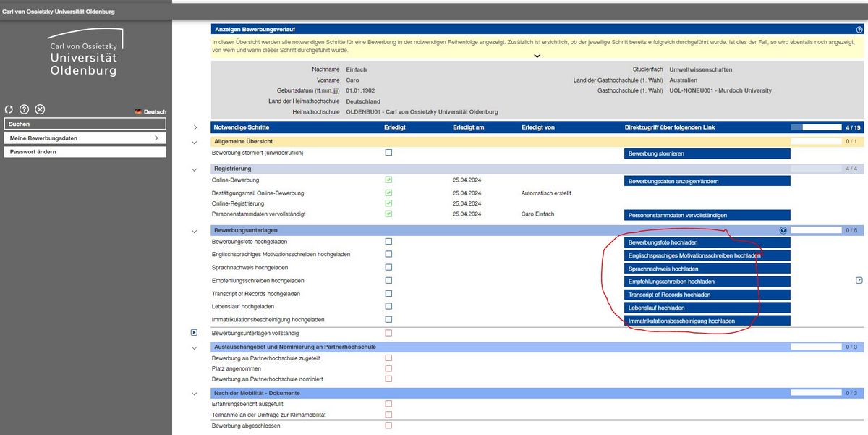Screen dimensions: 868x435
Task: Collapse the Bewerbungsunterlagen section chevron
Action: (x=194, y=231)
